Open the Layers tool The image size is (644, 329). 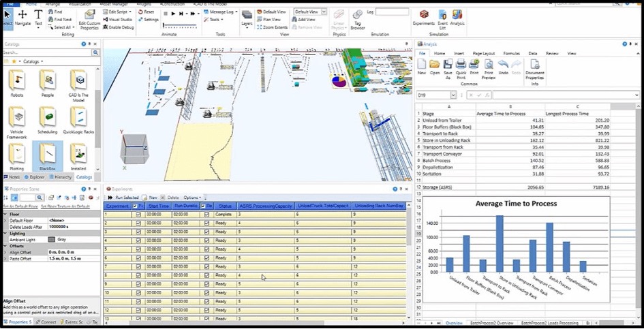tap(247, 18)
